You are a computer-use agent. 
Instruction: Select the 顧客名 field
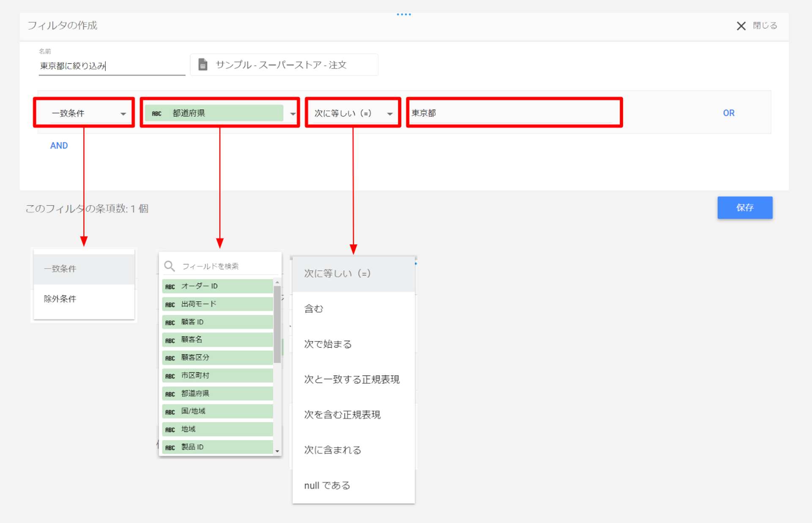pos(217,340)
